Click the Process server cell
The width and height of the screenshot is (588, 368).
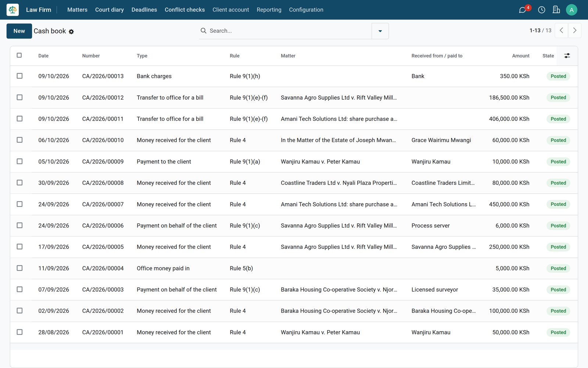tap(430, 226)
